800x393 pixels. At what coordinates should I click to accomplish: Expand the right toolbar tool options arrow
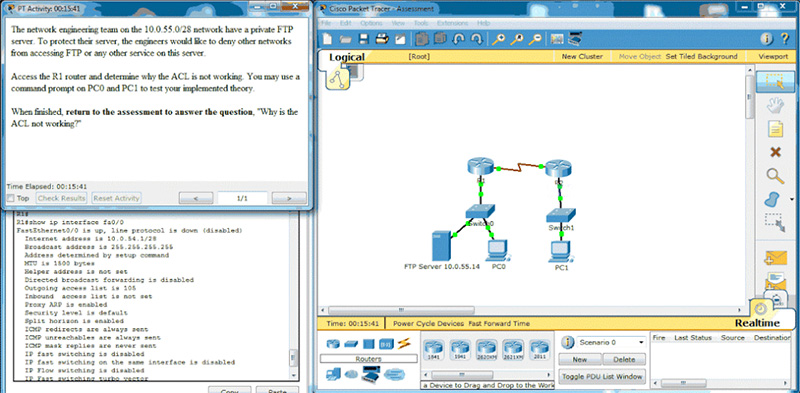point(792,200)
